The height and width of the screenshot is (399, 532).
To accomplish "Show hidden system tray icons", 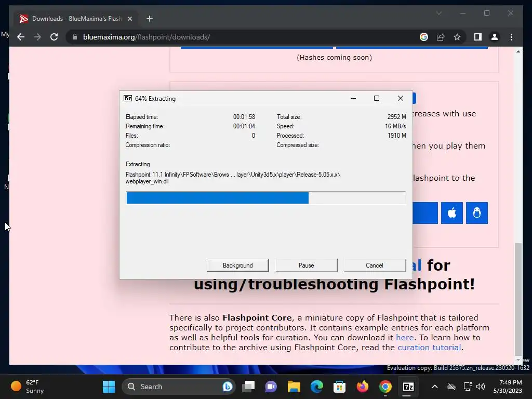I will point(435,387).
